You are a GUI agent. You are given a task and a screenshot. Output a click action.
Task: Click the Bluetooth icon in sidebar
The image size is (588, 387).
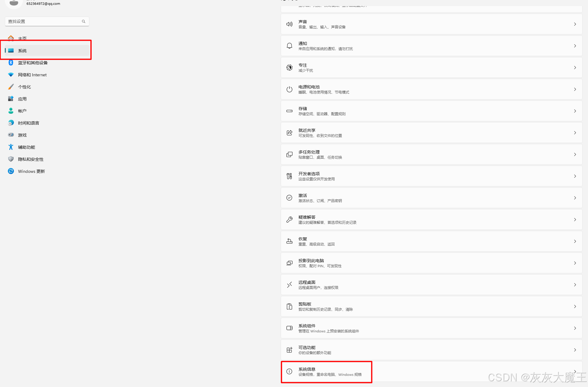11,62
